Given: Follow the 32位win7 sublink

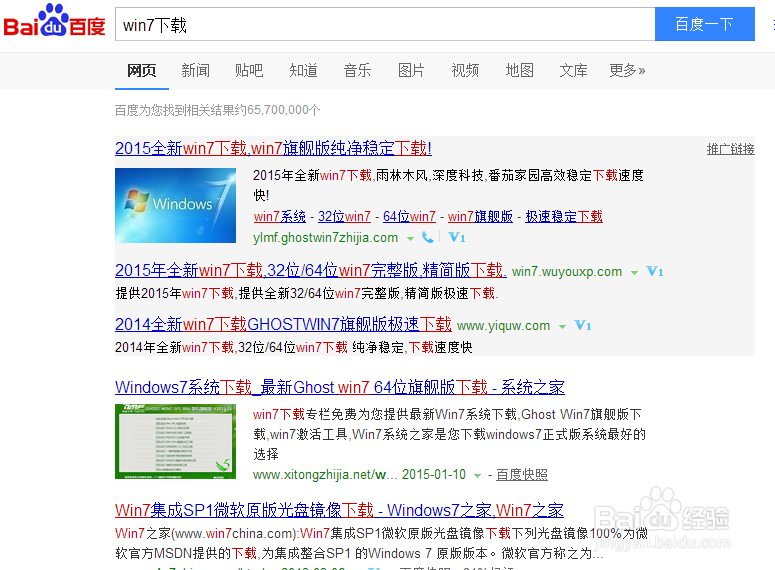Looking at the screenshot, I should coord(344,217).
